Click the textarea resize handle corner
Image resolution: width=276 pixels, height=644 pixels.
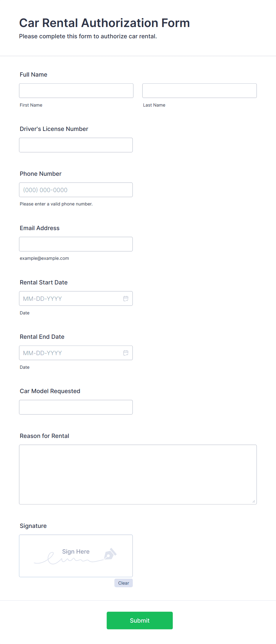(254, 501)
